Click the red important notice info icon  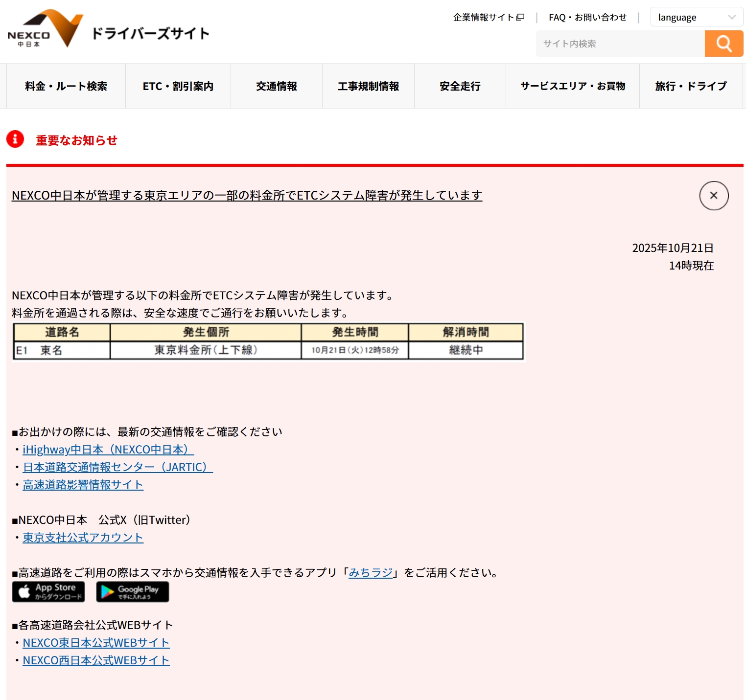pos(15,139)
